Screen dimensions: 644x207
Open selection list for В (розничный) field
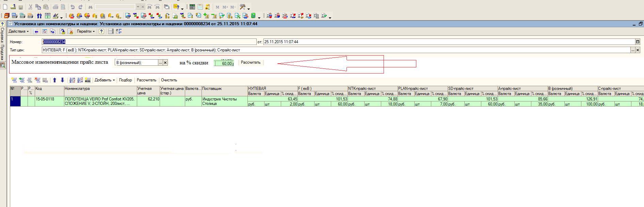[160, 63]
